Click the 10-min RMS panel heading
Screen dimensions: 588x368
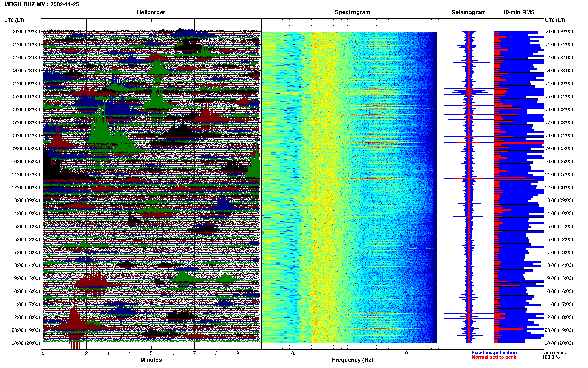pos(518,12)
